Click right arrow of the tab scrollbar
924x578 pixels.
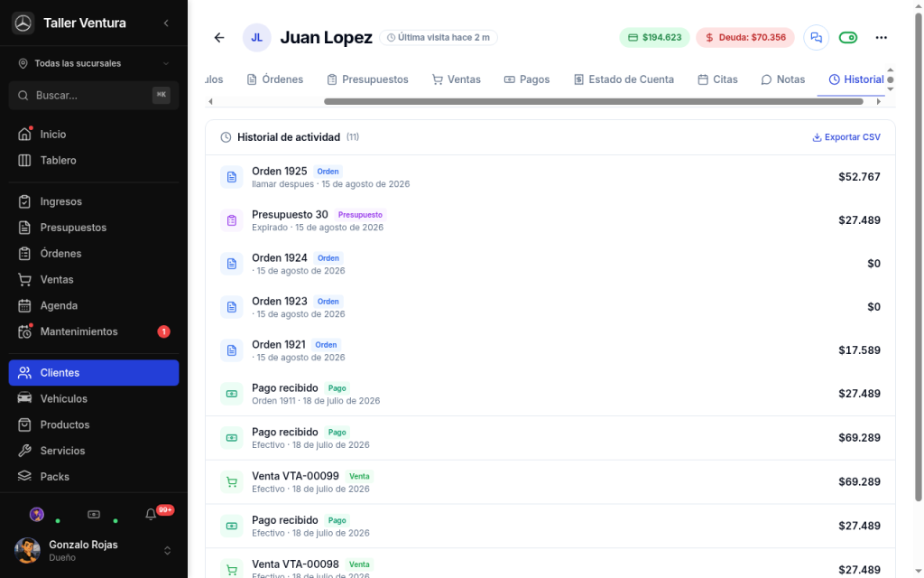(879, 101)
